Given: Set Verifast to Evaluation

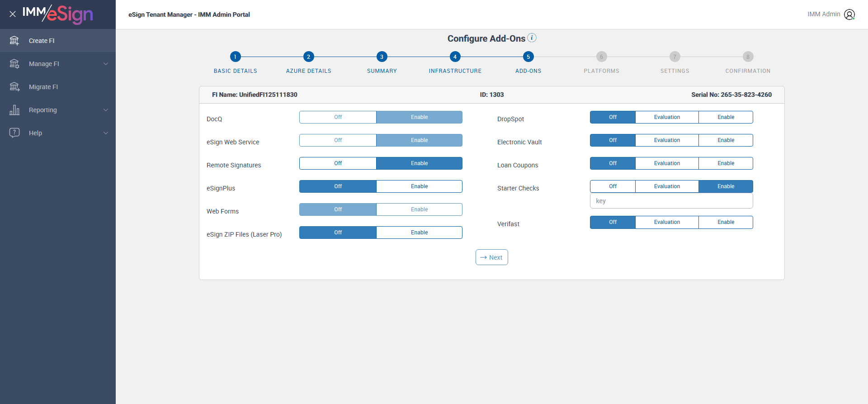Looking at the screenshot, I should point(667,222).
